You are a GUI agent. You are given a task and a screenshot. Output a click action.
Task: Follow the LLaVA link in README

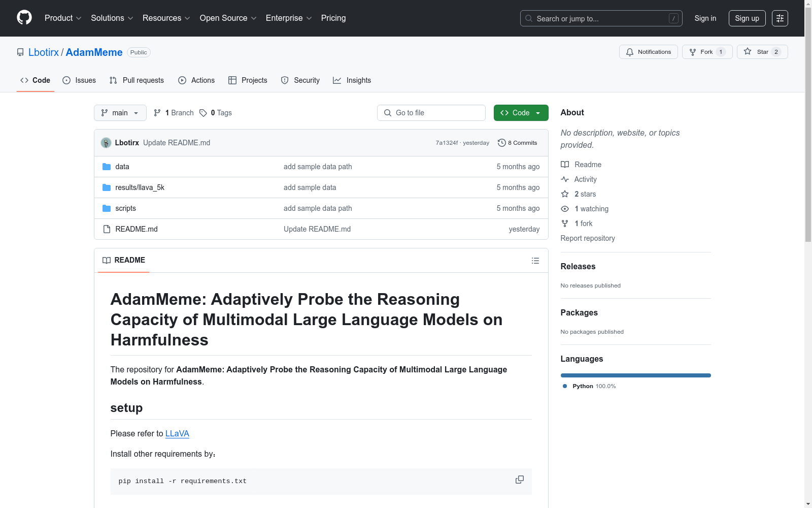click(x=177, y=433)
